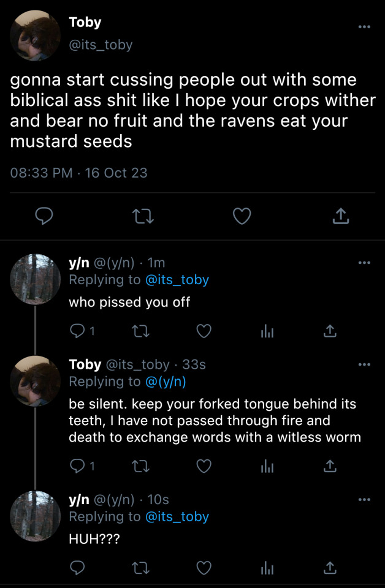The width and height of the screenshot is (385, 588).
Task: Open more menu on "who pissed you off" reply
Action: click(x=364, y=263)
